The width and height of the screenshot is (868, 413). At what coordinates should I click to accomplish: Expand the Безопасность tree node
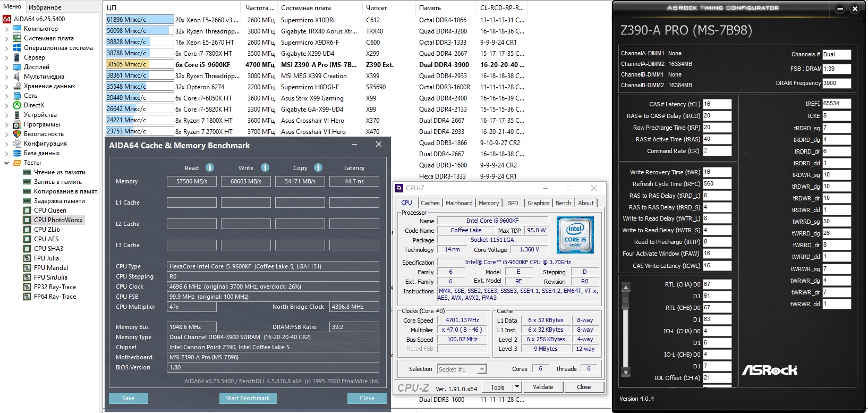pyautogui.click(x=6, y=134)
